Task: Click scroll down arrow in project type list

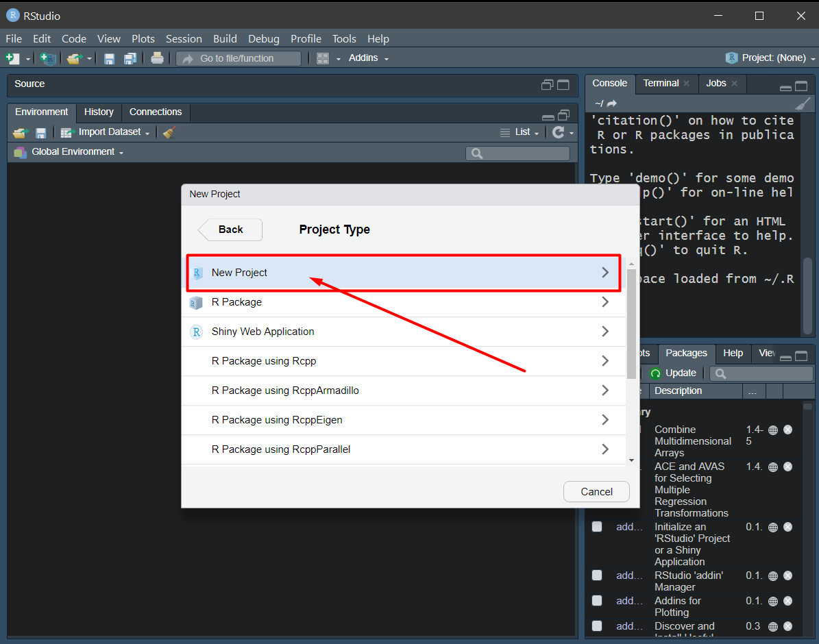Action: [x=631, y=460]
